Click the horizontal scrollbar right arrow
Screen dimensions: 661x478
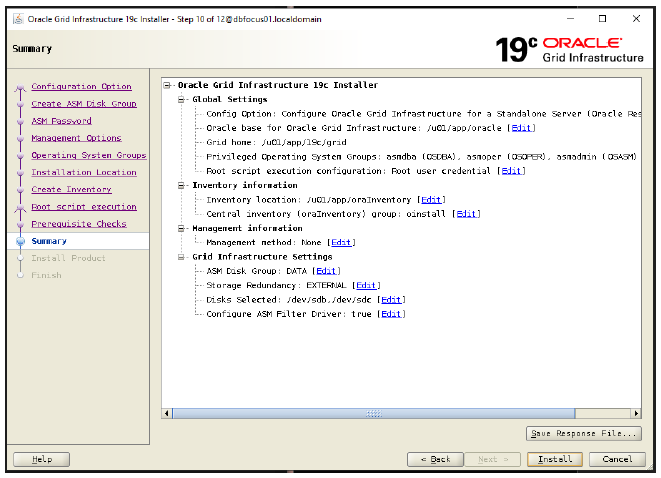pyautogui.click(x=636, y=414)
